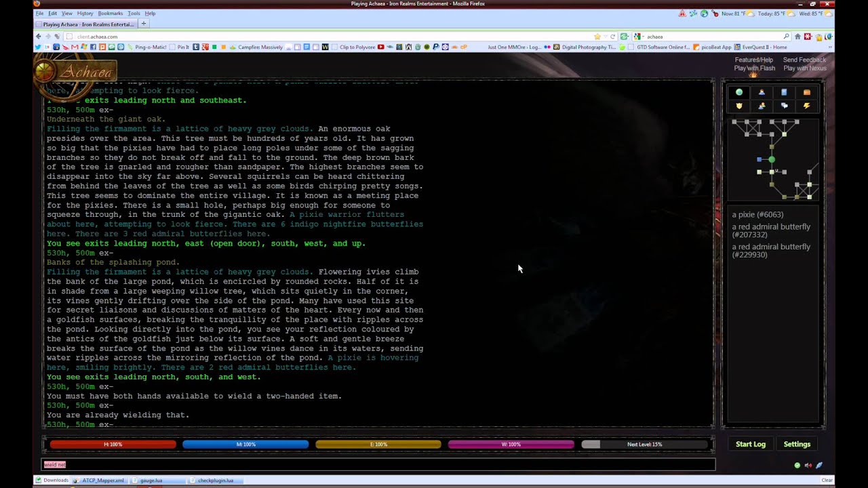Click the Play with Nexus link

pos(805,68)
